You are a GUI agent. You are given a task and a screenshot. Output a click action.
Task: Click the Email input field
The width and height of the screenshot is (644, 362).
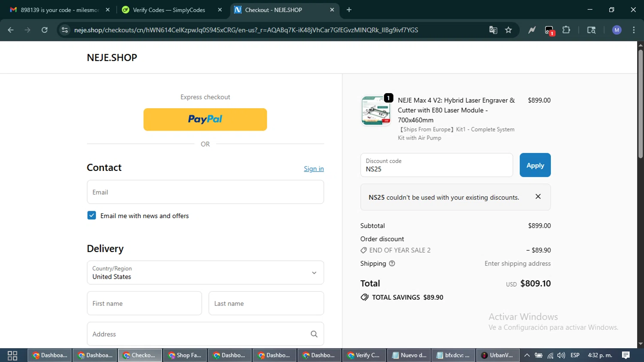[205, 192]
